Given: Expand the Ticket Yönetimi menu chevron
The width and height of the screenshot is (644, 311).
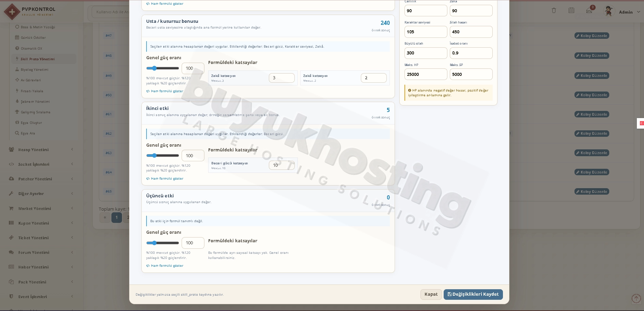Looking at the screenshot, I should (x=72, y=238).
